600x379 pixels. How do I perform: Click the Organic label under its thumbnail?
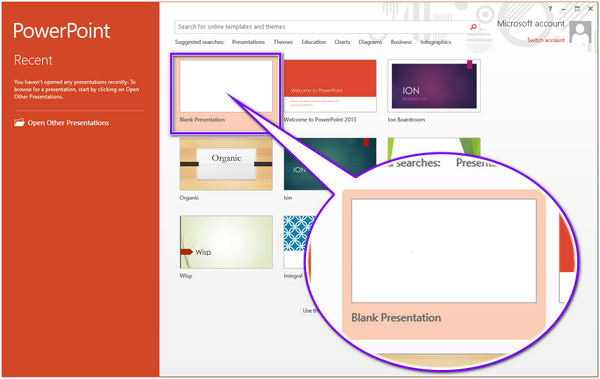pos(189,198)
